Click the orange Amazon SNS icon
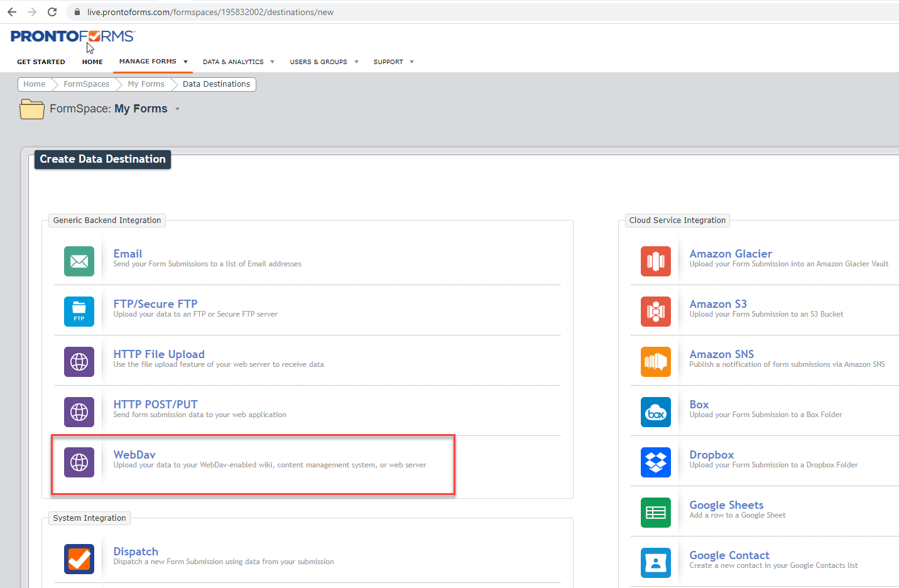899x588 pixels. pos(656,362)
